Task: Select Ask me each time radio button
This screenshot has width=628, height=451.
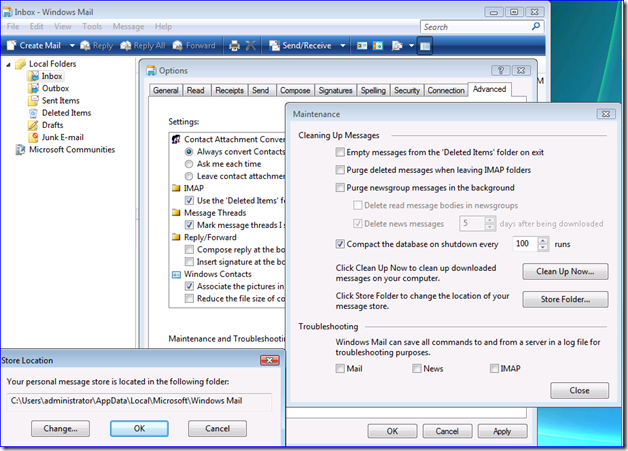Action: tap(189, 164)
